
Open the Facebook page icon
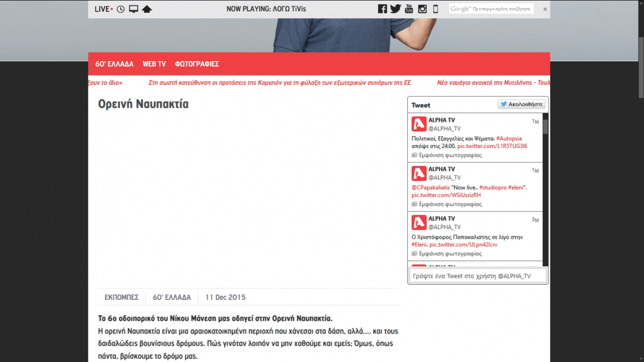(x=382, y=9)
